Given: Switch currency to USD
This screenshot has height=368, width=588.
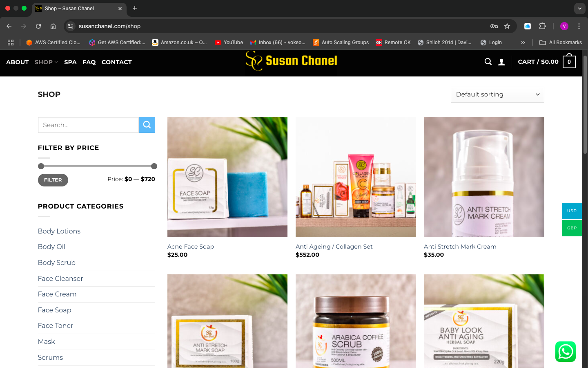Looking at the screenshot, I should pos(572,211).
